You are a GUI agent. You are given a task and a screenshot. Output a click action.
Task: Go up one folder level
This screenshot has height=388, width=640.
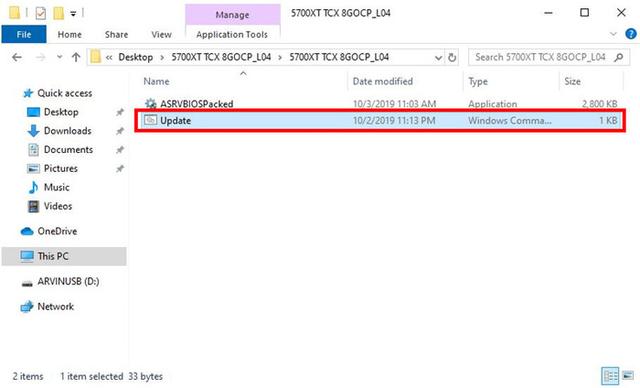(x=76, y=57)
